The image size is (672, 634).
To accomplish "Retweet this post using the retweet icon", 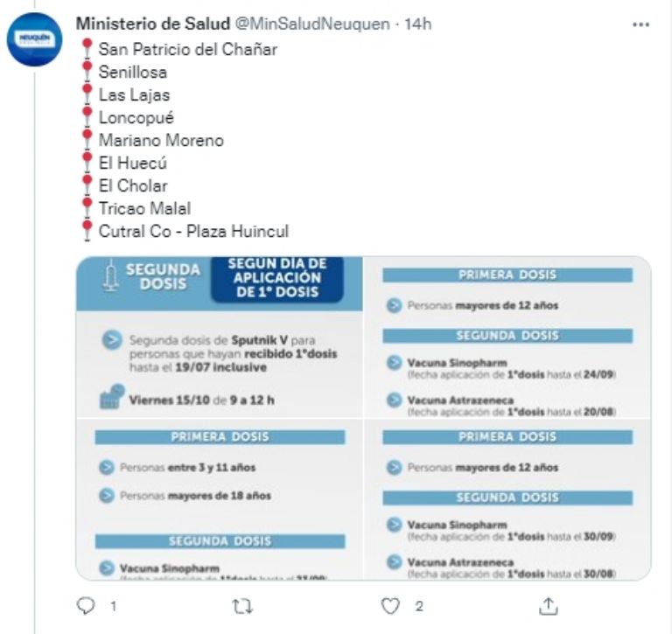I will coord(242,607).
